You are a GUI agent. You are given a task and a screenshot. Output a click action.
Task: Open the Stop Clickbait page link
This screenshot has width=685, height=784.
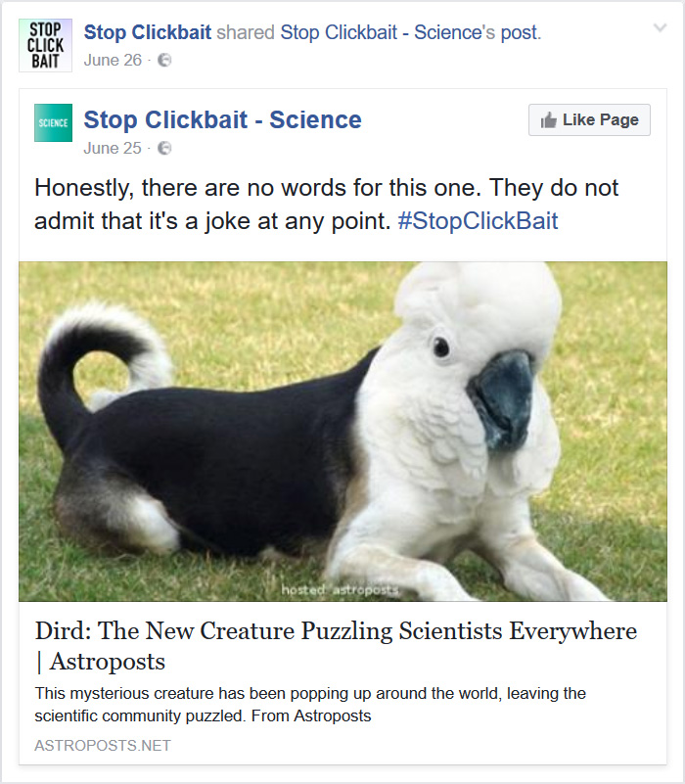(x=145, y=31)
